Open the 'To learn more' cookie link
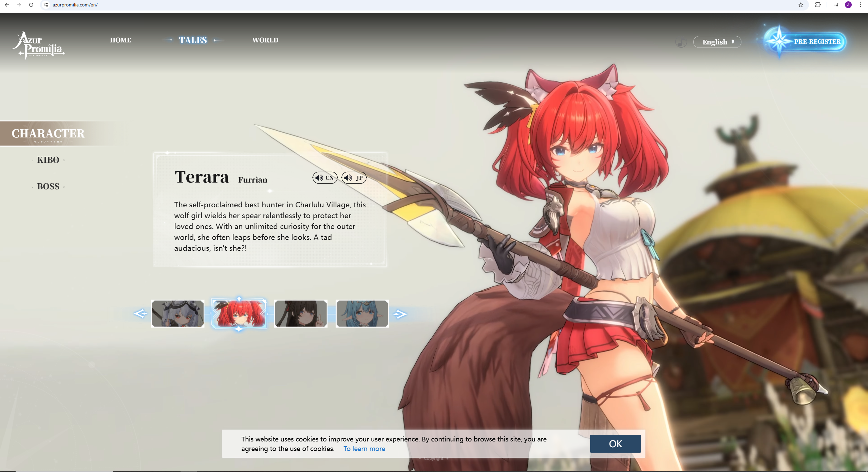The width and height of the screenshot is (868, 472). [364, 449]
